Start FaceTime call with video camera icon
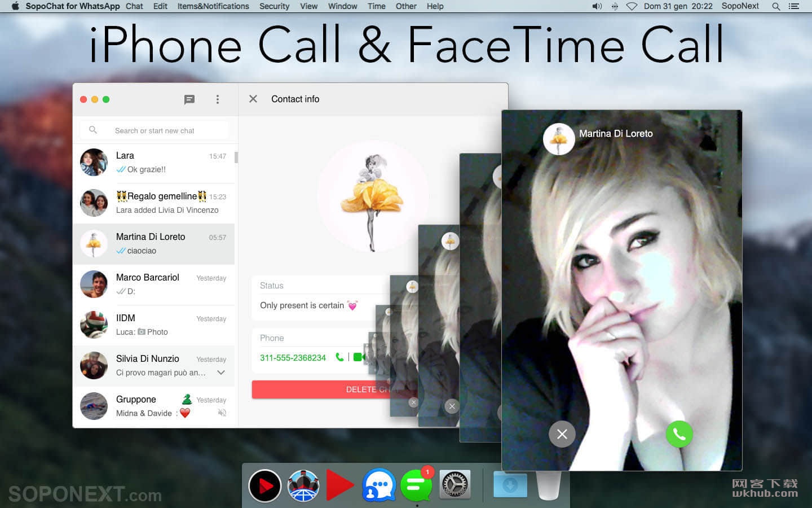 [359, 357]
